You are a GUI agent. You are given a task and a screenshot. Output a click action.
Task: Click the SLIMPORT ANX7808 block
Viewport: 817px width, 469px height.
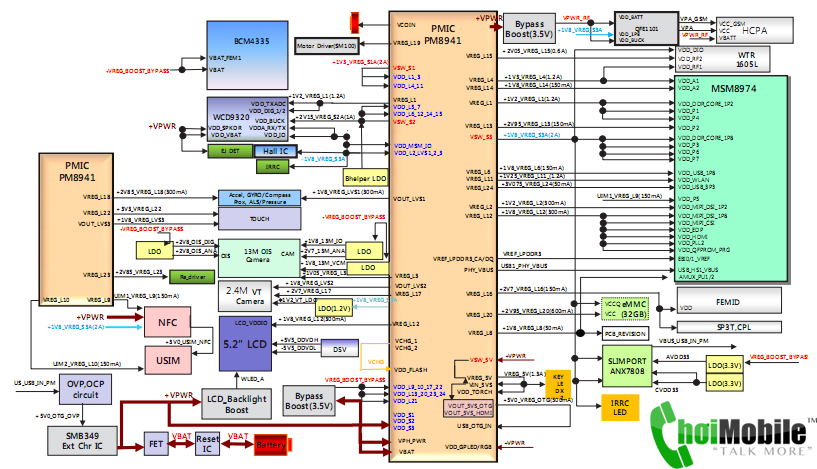627,365
